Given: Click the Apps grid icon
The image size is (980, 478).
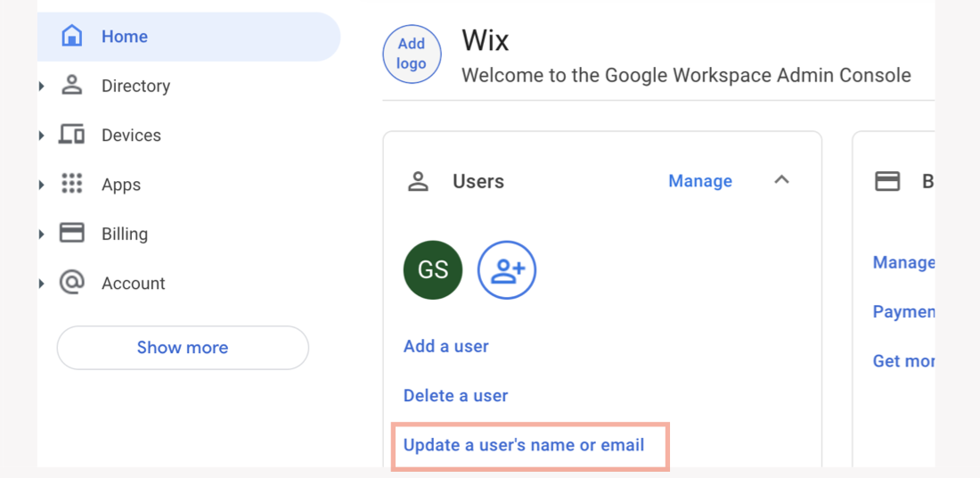Looking at the screenshot, I should pyautogui.click(x=72, y=184).
